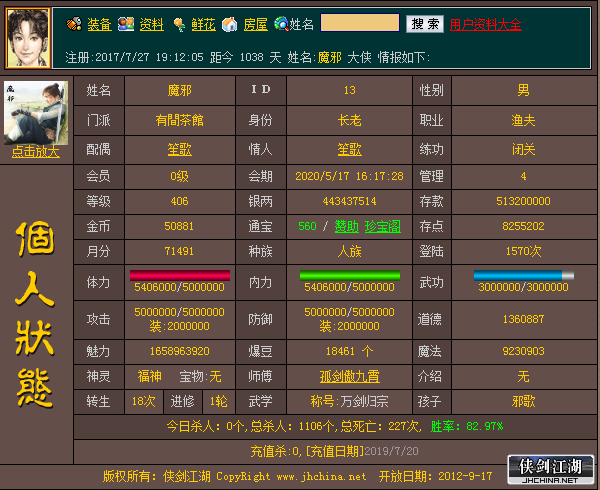
Task: Click the ID value 13
Action: (349, 90)
